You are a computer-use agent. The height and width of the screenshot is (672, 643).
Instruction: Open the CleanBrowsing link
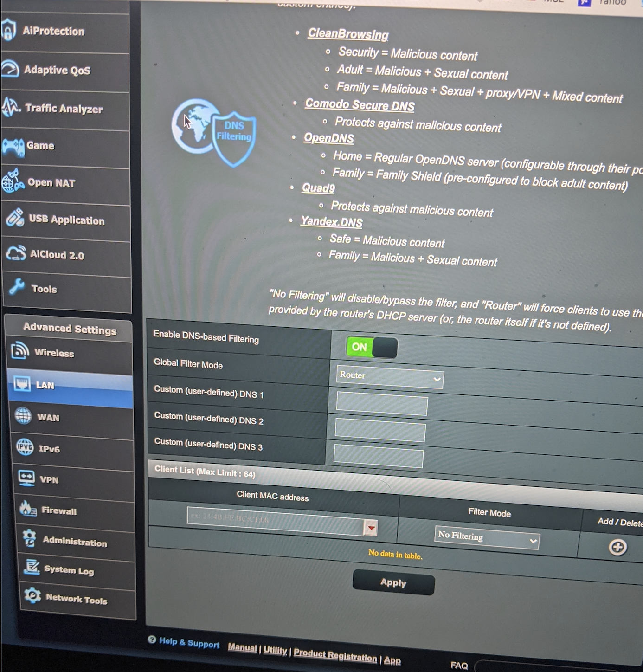[348, 34]
